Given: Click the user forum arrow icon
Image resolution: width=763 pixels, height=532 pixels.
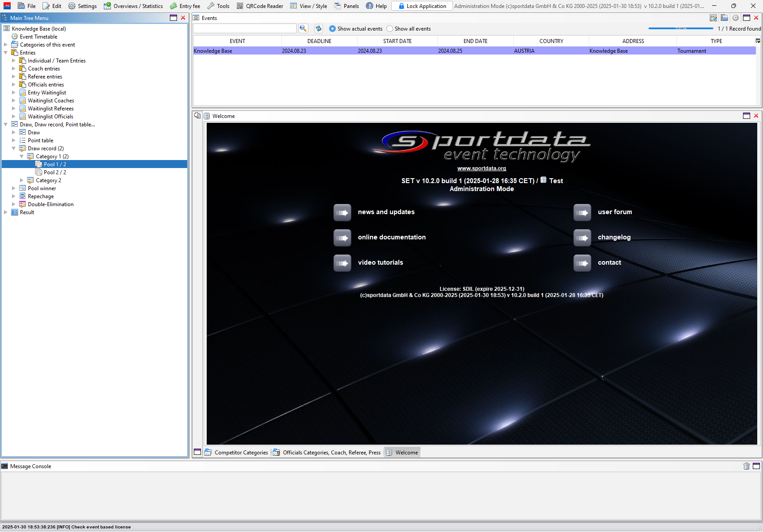Looking at the screenshot, I should [582, 212].
